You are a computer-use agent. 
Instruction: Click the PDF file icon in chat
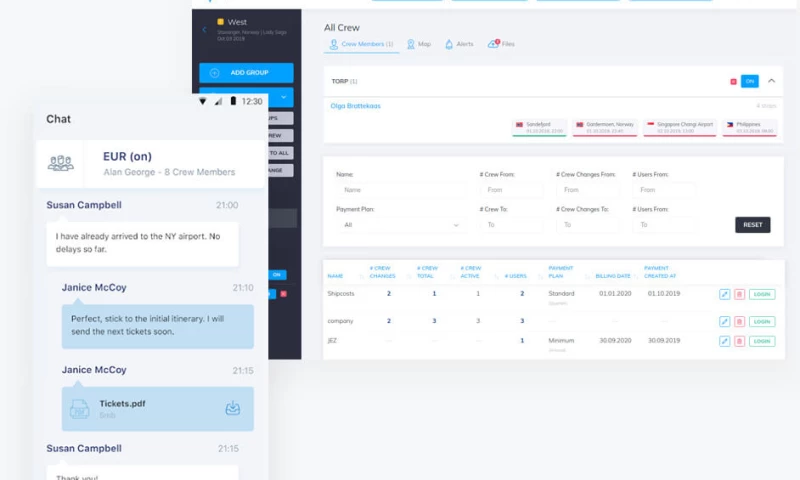pyautogui.click(x=79, y=409)
